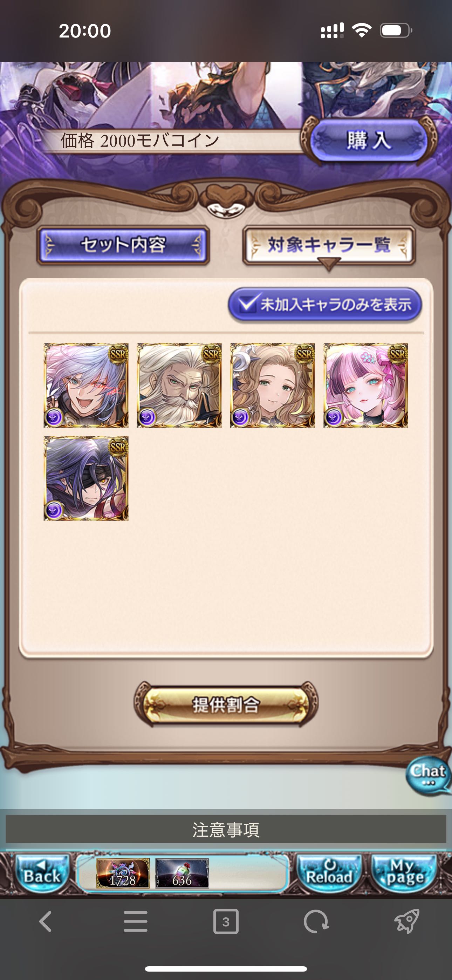Open the browser tabs counter showing 3
This screenshot has width=452, height=980.
[x=226, y=921]
